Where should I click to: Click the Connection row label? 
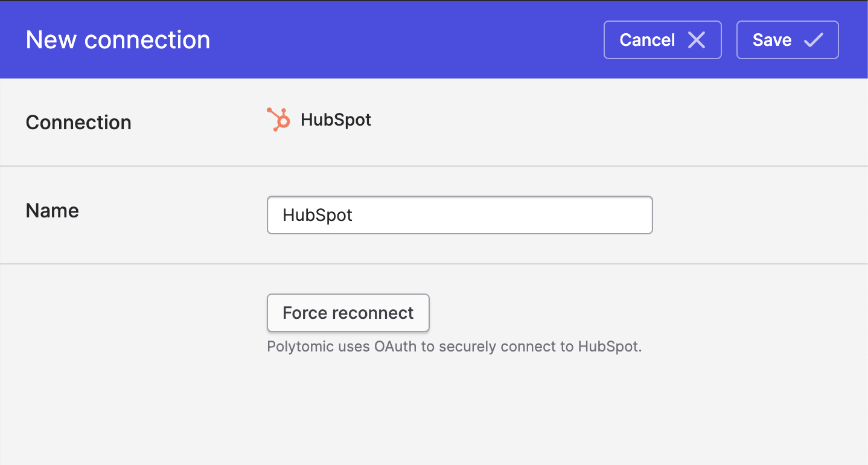[x=78, y=123]
